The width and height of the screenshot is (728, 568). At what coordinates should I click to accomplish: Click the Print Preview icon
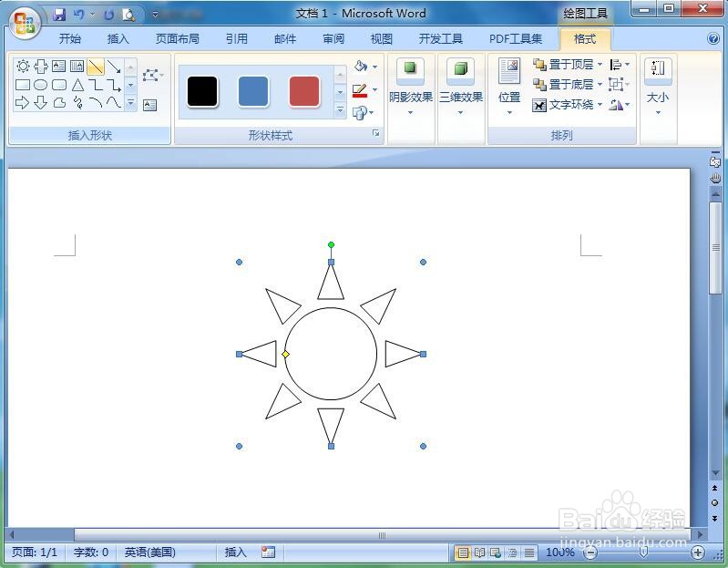pyautogui.click(x=128, y=15)
